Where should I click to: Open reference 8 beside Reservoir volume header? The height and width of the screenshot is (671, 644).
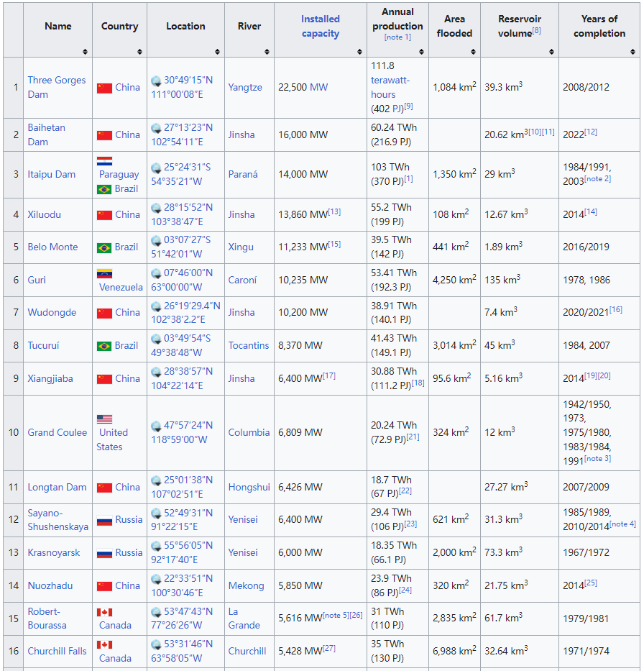pyautogui.click(x=537, y=30)
